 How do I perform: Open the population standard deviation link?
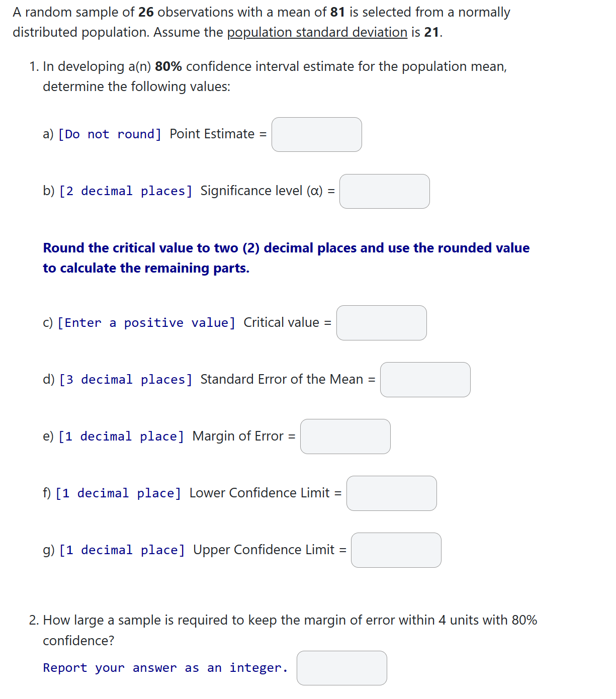click(317, 32)
